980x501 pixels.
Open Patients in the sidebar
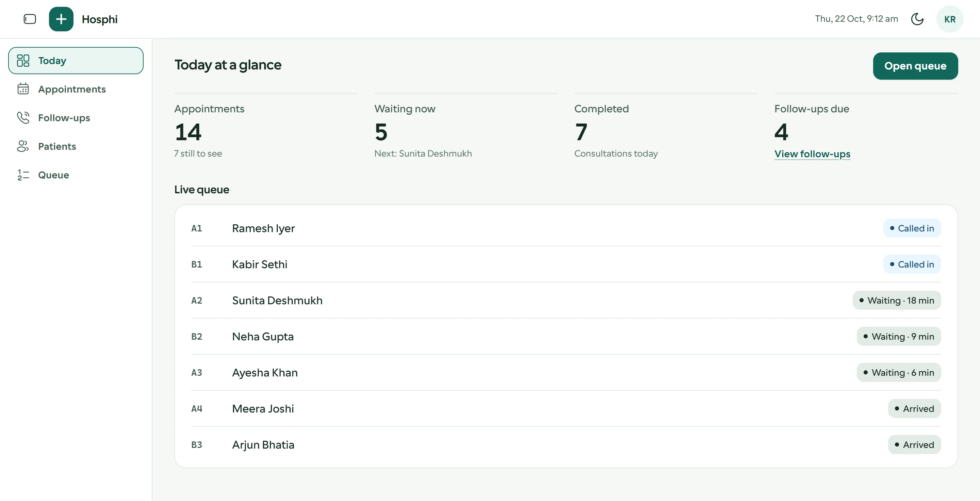(x=76, y=146)
